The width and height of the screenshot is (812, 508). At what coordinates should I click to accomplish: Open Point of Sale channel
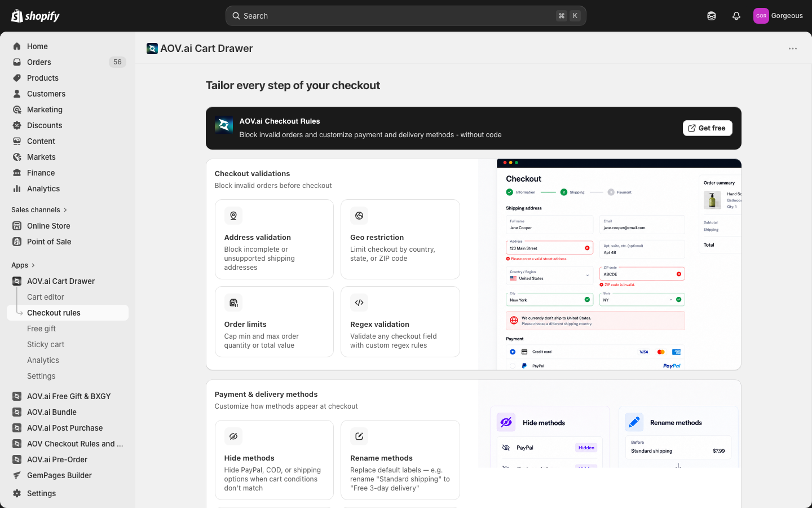(68, 242)
